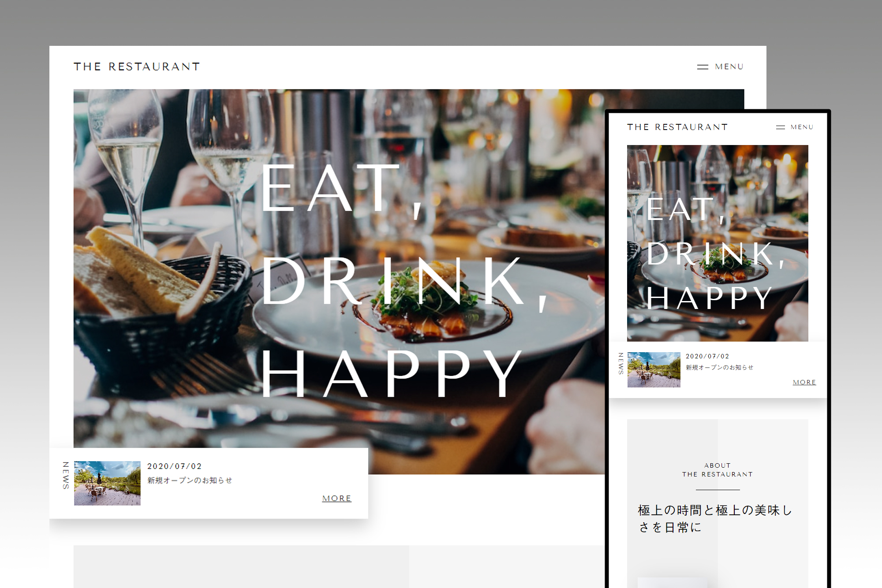Click hamburger icon in mobile preview header
The image size is (882, 588).
pyautogui.click(x=781, y=127)
